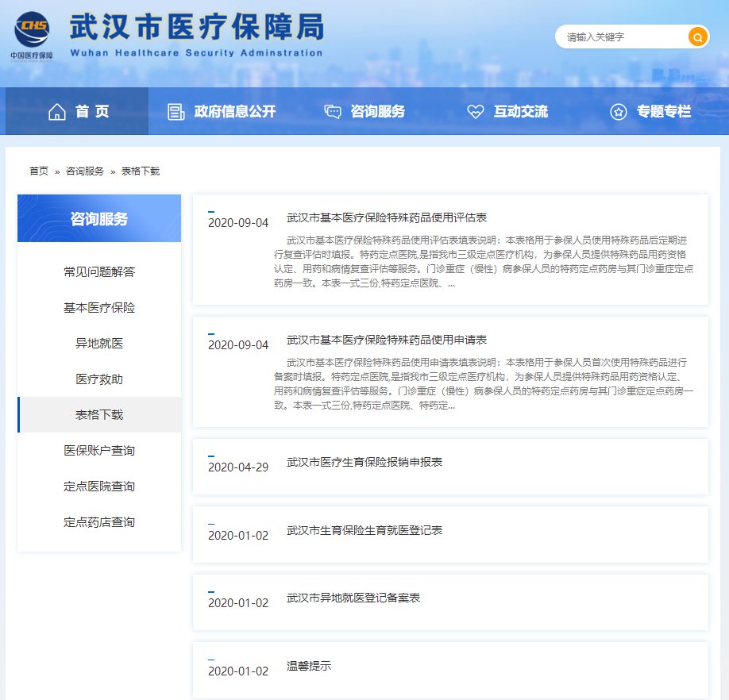Image resolution: width=729 pixels, height=700 pixels.
Task: Open 武汉市医疗生育保险报销申报表 download entry
Action: point(364,462)
